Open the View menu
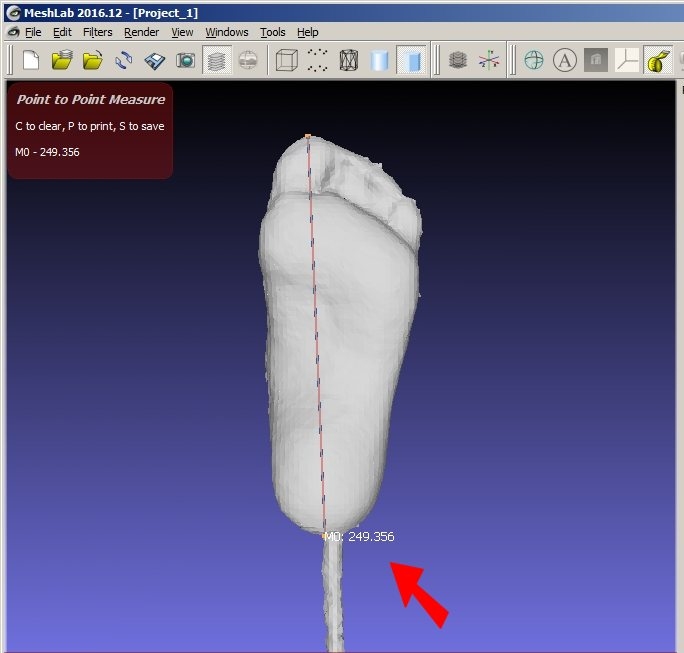This screenshot has width=684, height=653. (182, 32)
